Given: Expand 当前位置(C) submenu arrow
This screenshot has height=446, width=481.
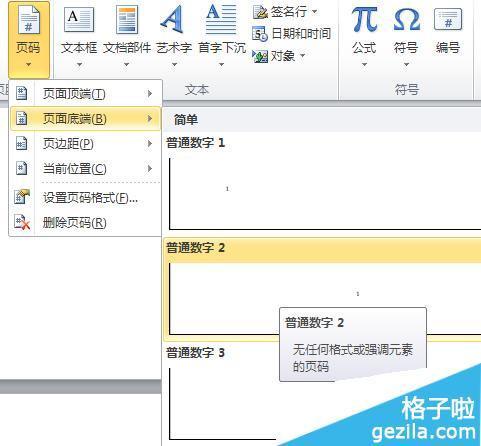Looking at the screenshot, I should coord(150,169).
